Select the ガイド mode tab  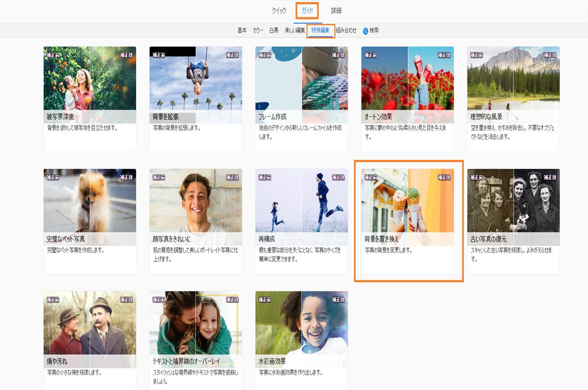click(x=308, y=11)
